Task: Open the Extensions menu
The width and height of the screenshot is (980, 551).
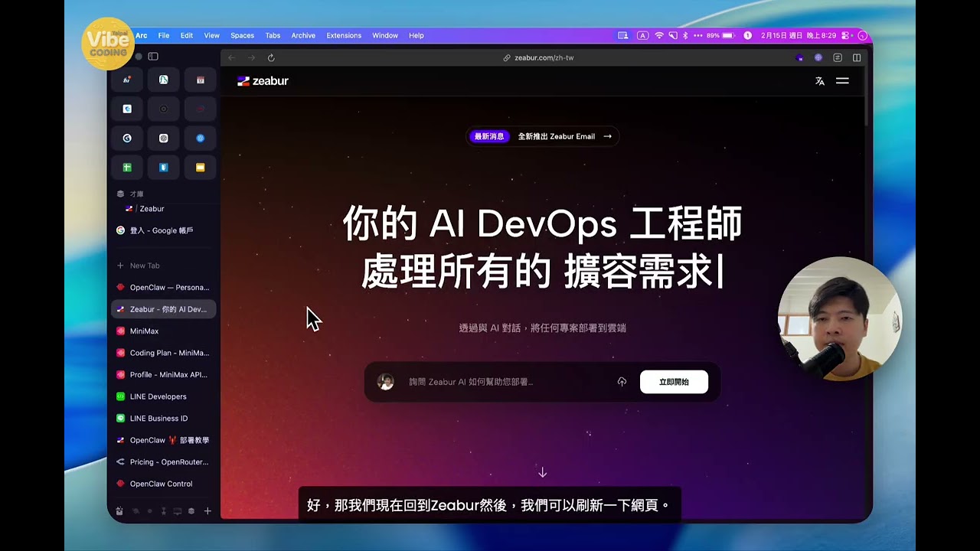Action: coord(344,35)
